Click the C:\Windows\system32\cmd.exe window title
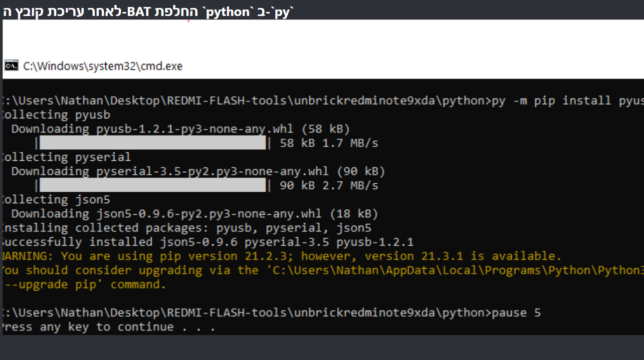This screenshot has height=360, width=644. [x=103, y=66]
